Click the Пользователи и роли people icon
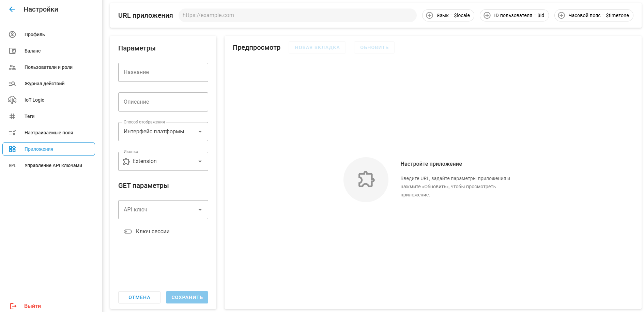This screenshot has height=312, width=644. (x=12, y=67)
